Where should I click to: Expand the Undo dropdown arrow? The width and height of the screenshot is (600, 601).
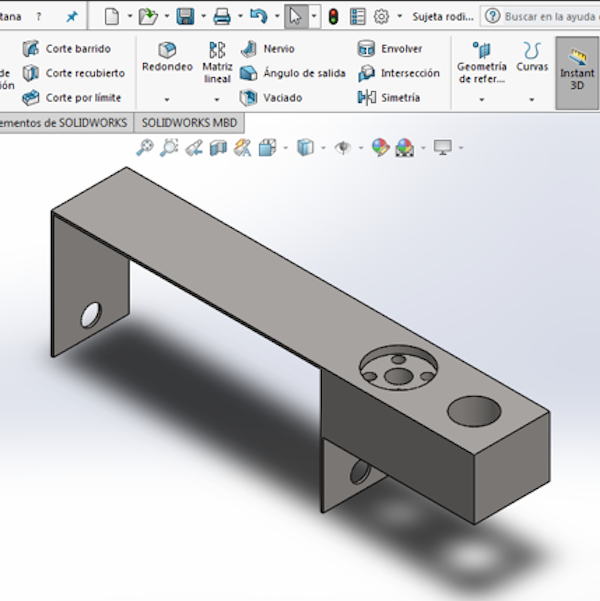tap(277, 16)
